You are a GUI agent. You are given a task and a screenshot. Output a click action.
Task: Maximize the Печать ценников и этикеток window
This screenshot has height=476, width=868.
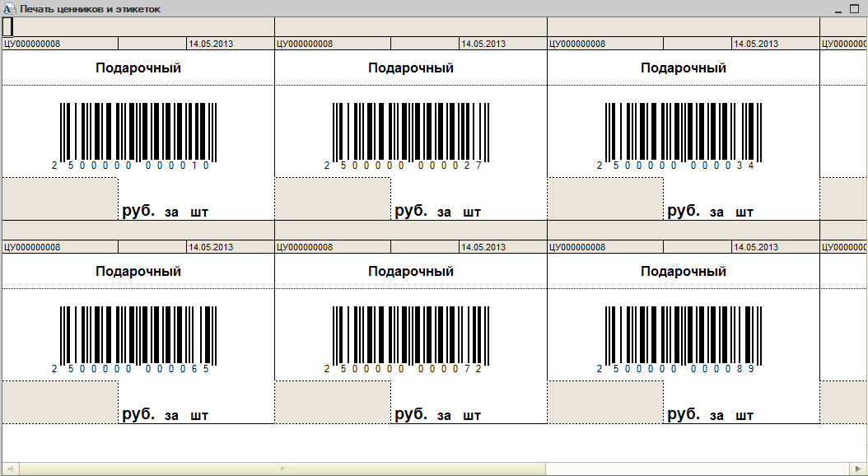(x=854, y=9)
